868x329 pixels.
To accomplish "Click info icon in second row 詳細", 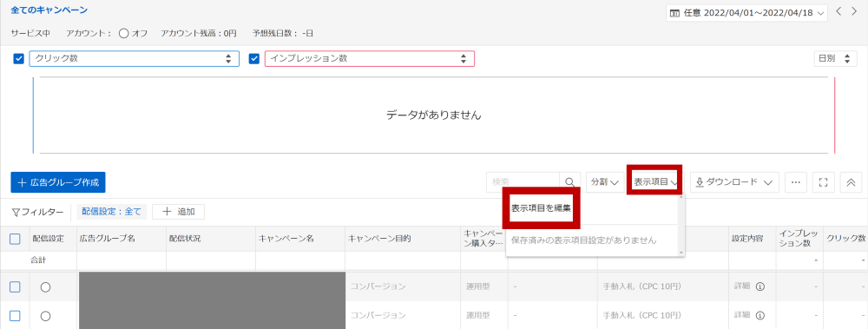I will (x=760, y=315).
